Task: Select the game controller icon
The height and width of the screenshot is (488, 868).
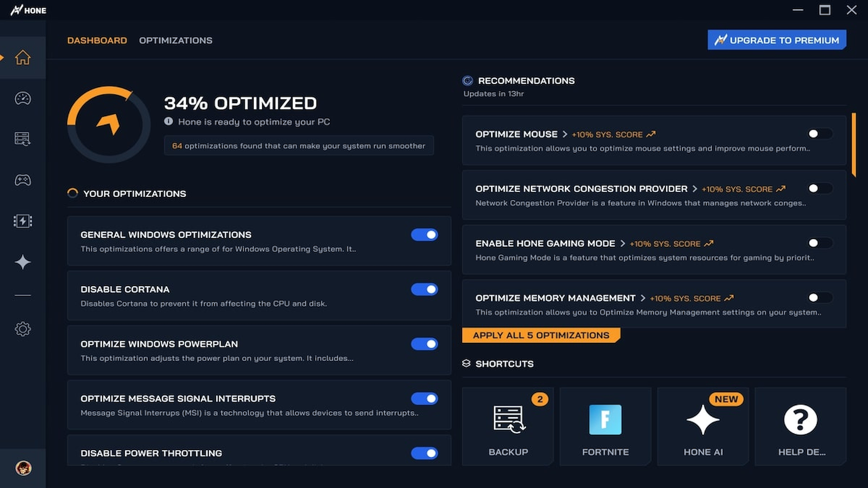Action: pos(23,180)
